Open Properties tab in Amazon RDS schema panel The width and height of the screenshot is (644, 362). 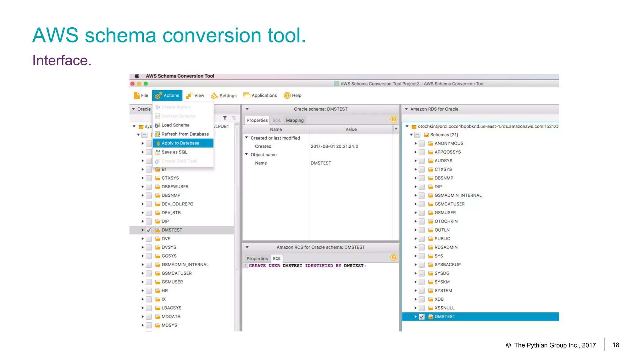(x=257, y=259)
